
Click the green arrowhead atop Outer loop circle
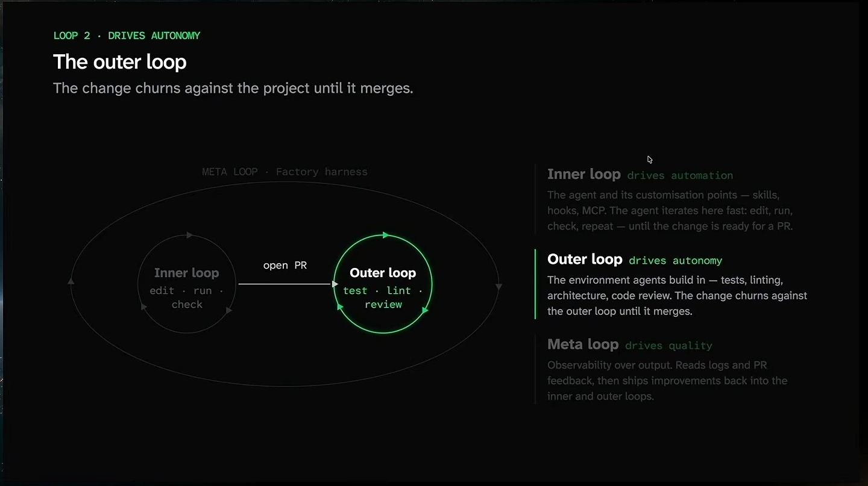386,235
